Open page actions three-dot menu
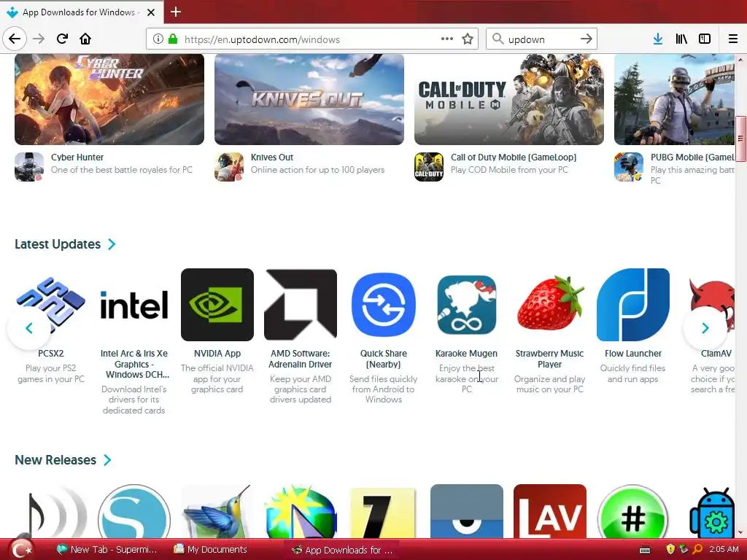The height and width of the screenshot is (560, 747). click(447, 39)
